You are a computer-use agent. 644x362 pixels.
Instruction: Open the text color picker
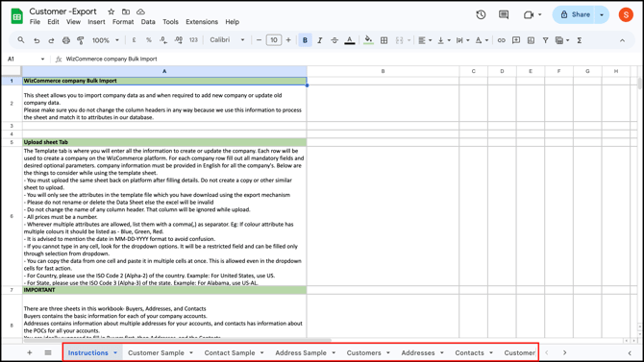(x=350, y=40)
